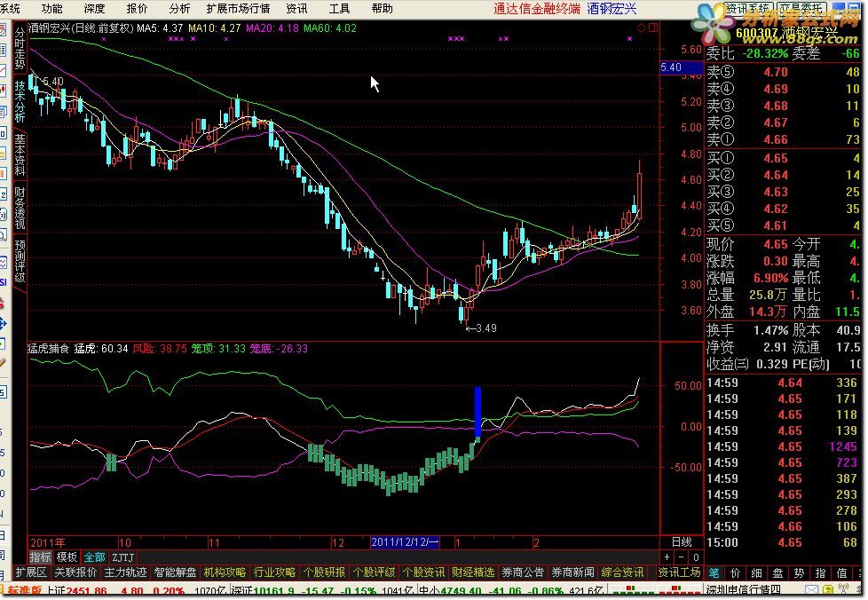Click the 交易委托 button
Viewport: 868px width, 600px height.
pos(801,8)
